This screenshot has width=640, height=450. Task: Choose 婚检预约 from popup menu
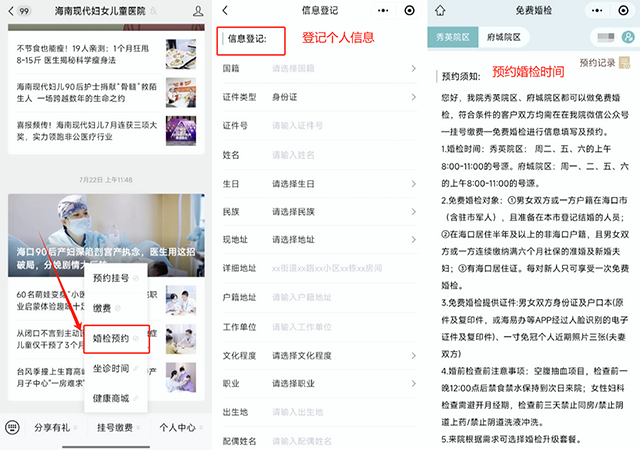pyautogui.click(x=116, y=339)
